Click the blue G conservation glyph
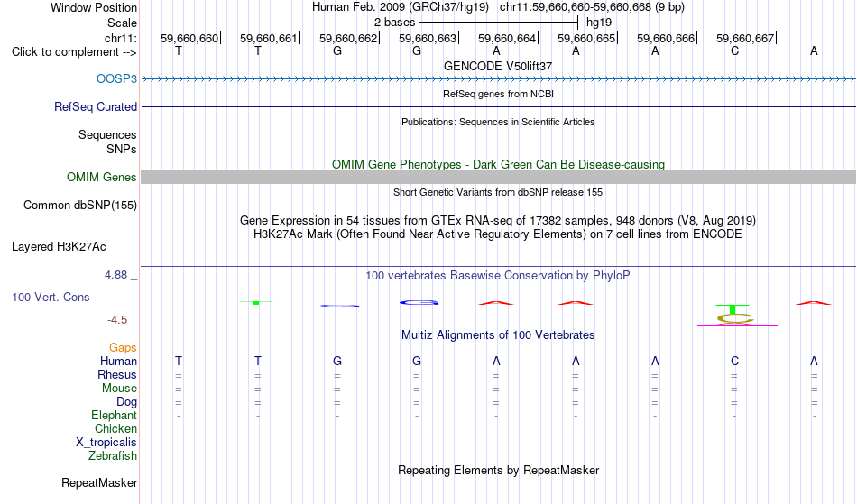Screen dimensions: 857x504 [419, 302]
